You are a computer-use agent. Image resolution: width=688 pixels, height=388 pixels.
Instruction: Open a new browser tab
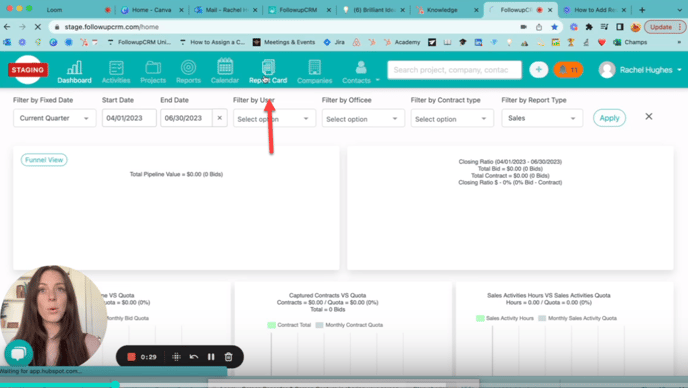642,10
